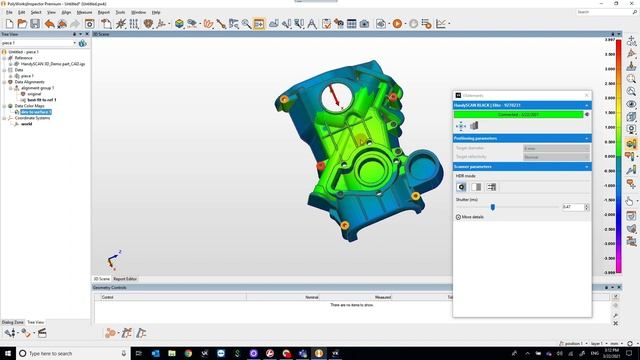640x360 pixels.
Task: Select the Reference tree node
Action: [23, 58]
